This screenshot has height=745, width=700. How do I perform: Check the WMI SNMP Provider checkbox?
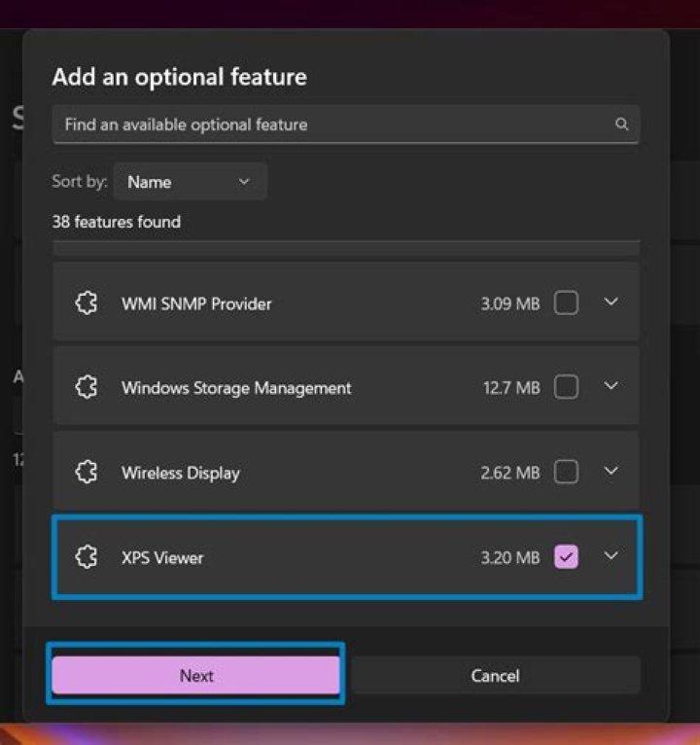click(566, 303)
